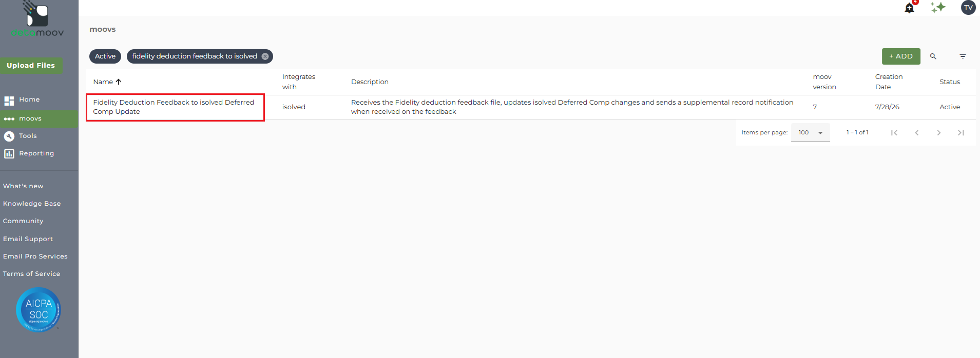Screen dimensions: 980x358
Task: Click the creation date 7/28/26
Action: point(887,107)
